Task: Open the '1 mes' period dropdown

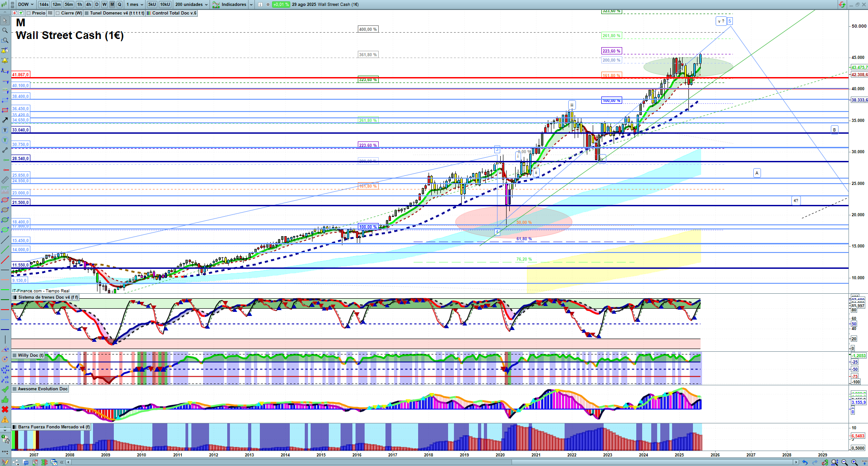Action: tap(135, 5)
